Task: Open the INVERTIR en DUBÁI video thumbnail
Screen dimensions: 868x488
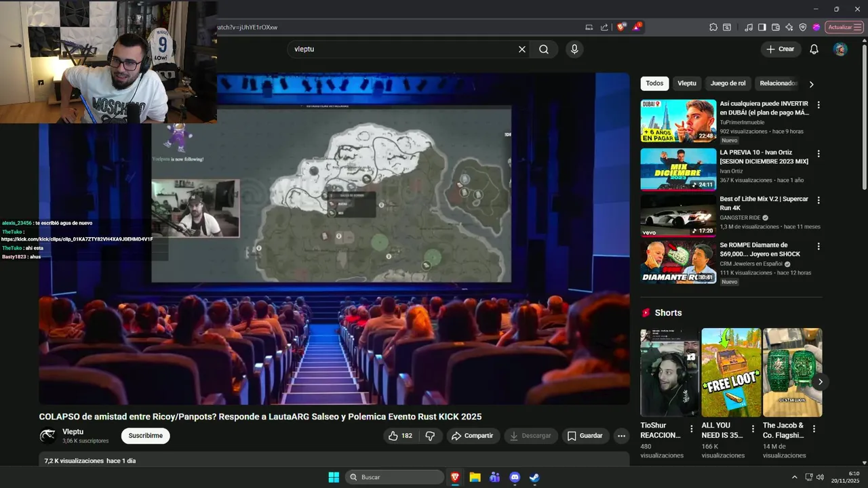Action: [x=678, y=121]
